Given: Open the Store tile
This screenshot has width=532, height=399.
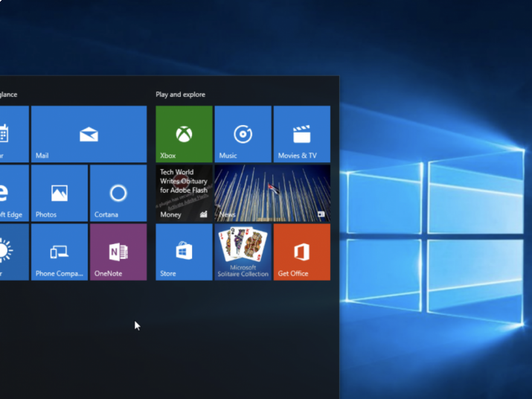Looking at the screenshot, I should 185,252.
